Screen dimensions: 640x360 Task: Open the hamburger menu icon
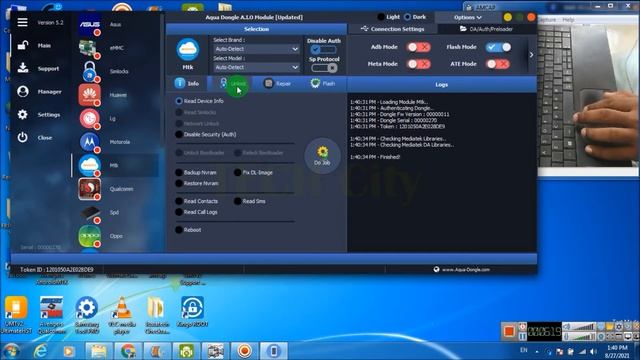[22, 22]
